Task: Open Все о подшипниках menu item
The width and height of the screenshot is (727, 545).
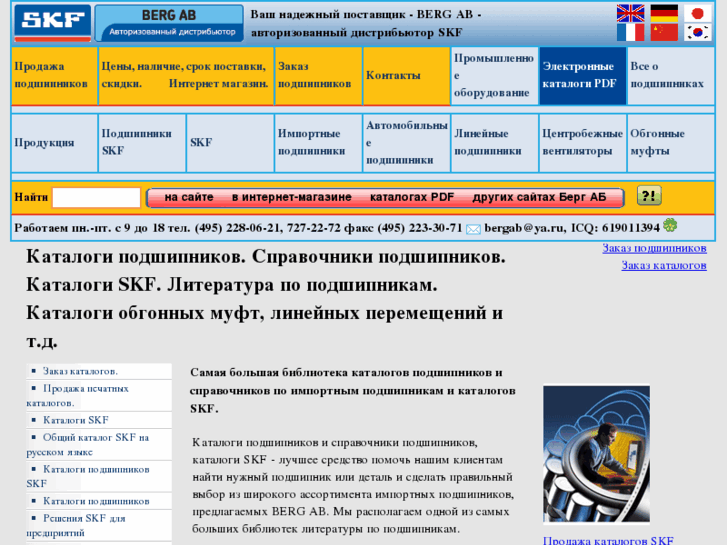Action: (x=671, y=76)
